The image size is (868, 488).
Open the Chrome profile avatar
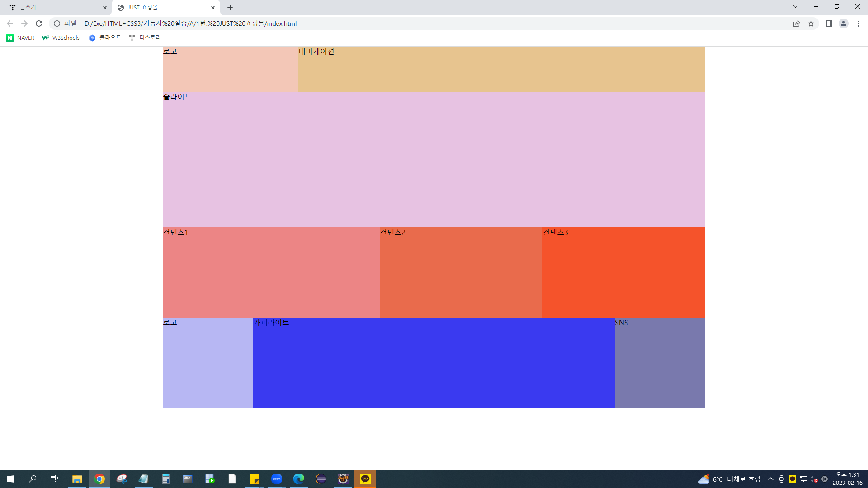843,23
